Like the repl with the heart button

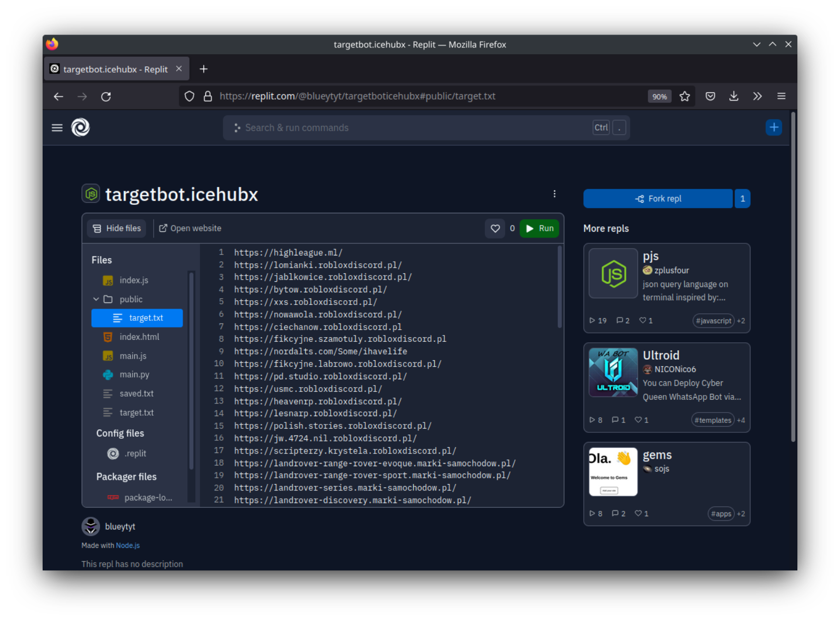[495, 228]
